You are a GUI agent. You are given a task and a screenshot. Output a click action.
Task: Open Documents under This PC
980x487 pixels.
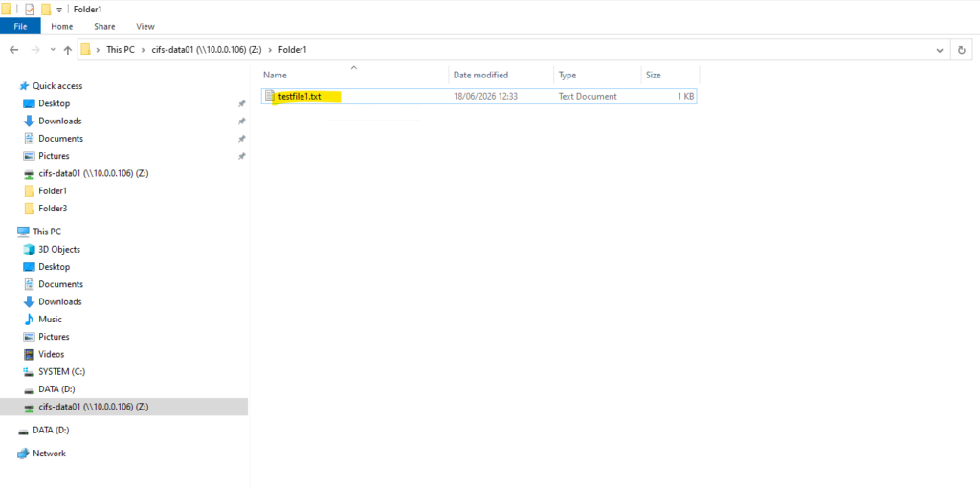60,284
